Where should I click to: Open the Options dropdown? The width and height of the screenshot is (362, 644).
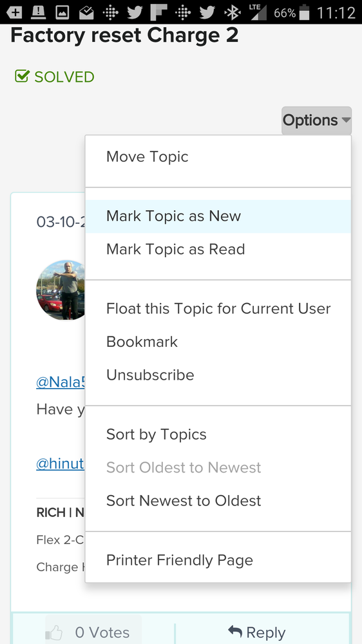pyautogui.click(x=316, y=121)
